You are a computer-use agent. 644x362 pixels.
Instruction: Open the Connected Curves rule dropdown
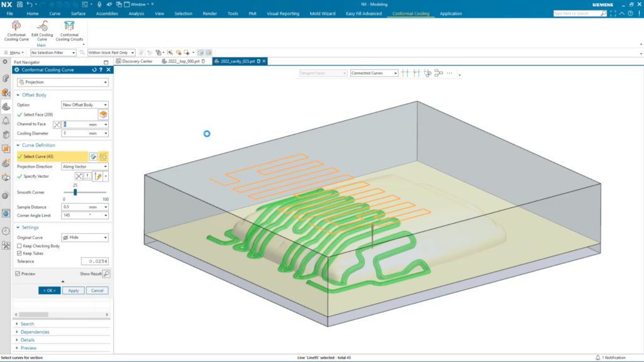pyautogui.click(x=374, y=73)
